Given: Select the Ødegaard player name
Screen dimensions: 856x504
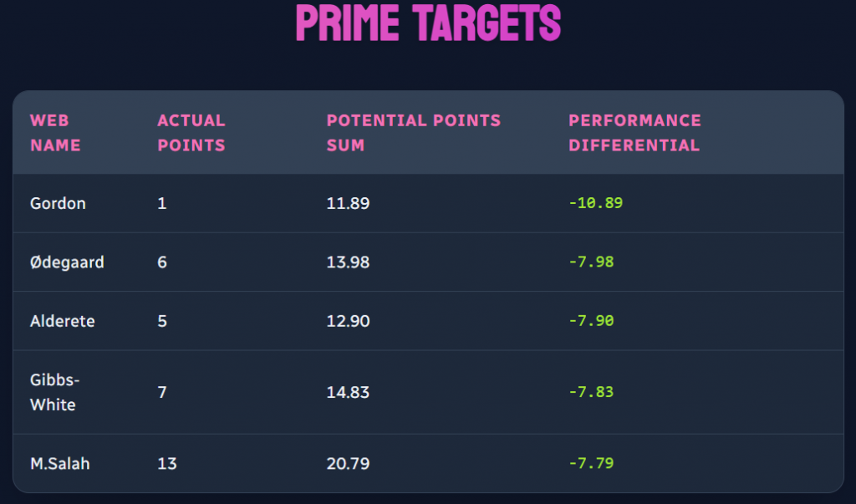Looking at the screenshot, I should 67,262.
